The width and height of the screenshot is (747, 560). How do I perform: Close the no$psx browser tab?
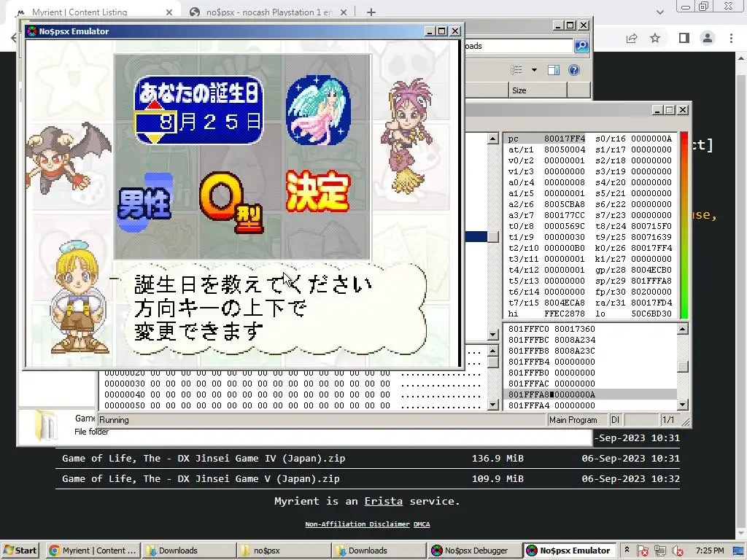click(x=344, y=12)
